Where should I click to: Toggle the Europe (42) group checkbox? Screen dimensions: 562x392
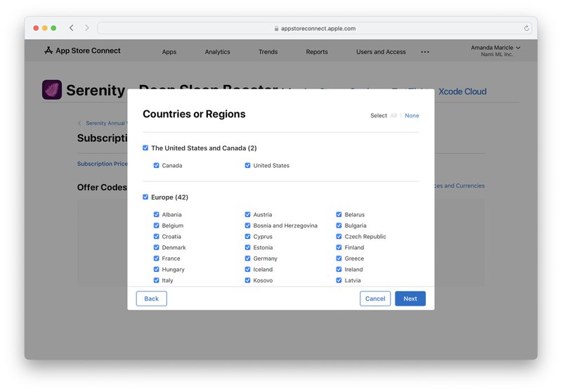point(145,197)
